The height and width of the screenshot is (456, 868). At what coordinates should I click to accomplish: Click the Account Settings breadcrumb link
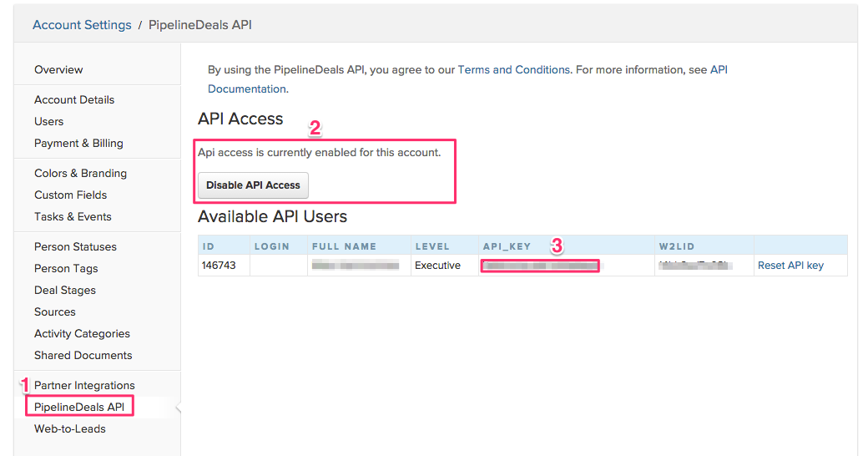tap(82, 25)
